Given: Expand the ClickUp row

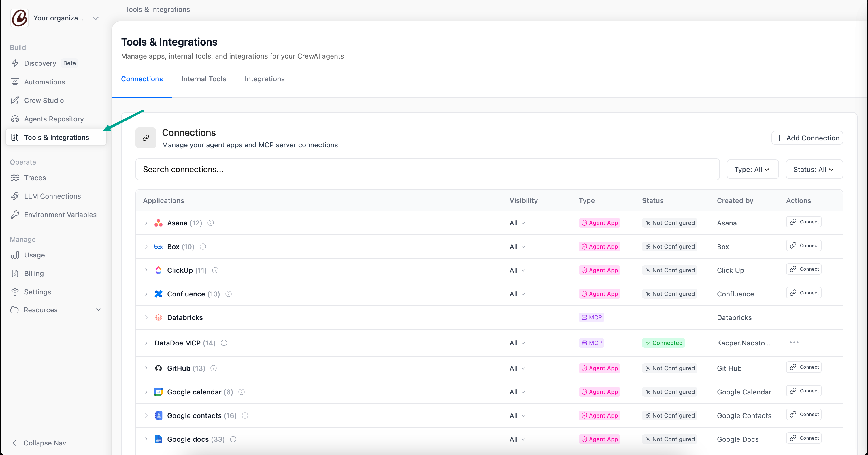Looking at the screenshot, I should (x=146, y=270).
